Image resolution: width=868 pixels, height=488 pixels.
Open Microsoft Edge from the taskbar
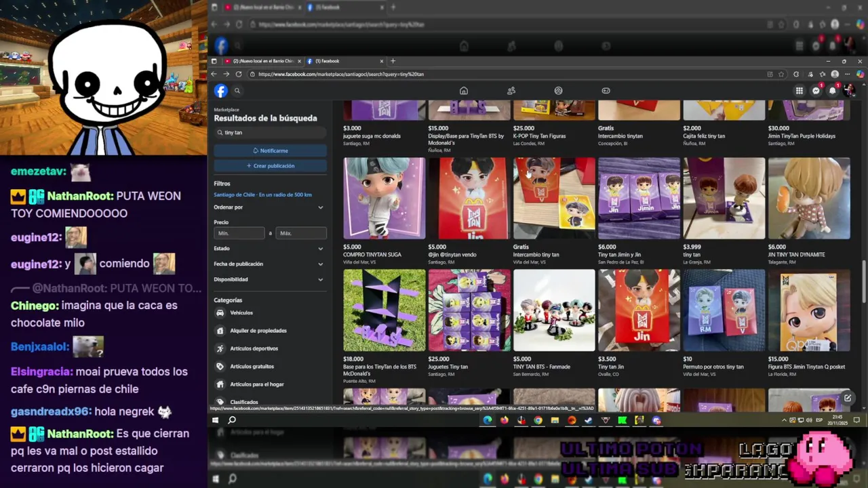pos(487,420)
